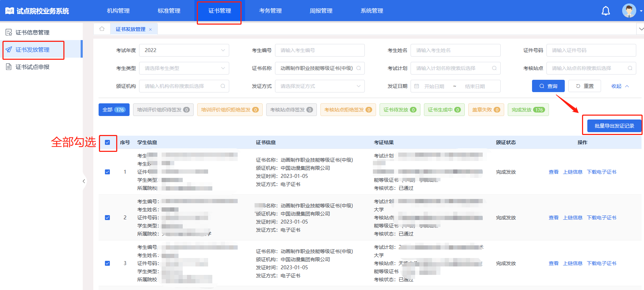Click the search icon in 颁证机构 field
644x290 pixels.
223,86
